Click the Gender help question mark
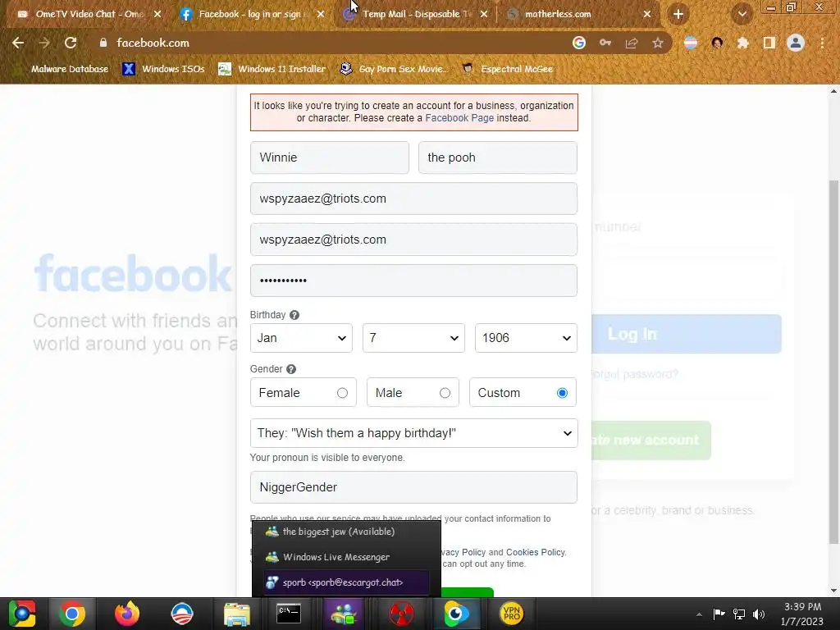 pos(291,369)
